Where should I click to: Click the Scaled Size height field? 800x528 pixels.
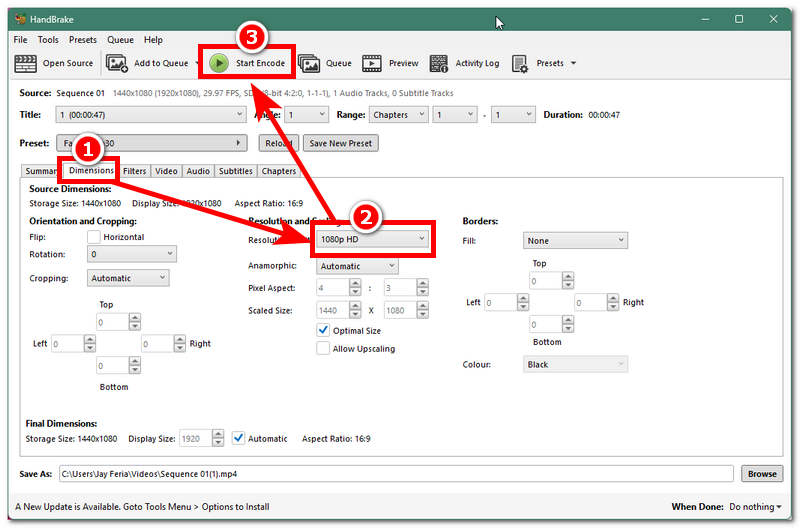(400, 310)
